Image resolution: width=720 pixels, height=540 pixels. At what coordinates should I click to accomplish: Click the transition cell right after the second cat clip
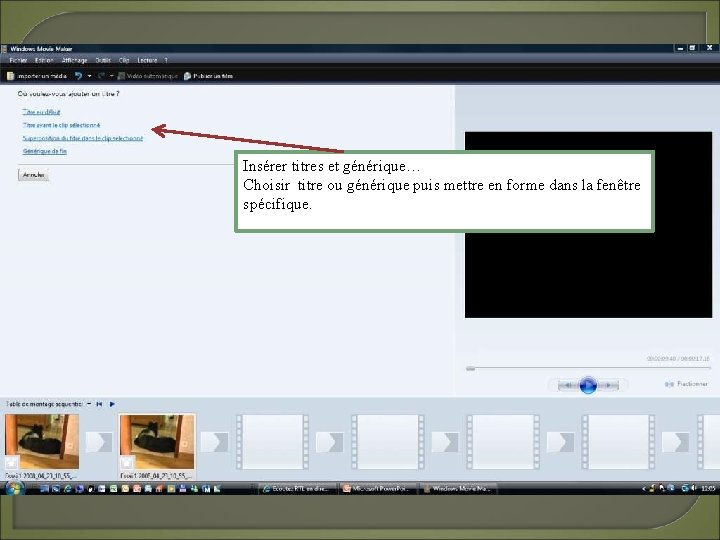(x=215, y=442)
